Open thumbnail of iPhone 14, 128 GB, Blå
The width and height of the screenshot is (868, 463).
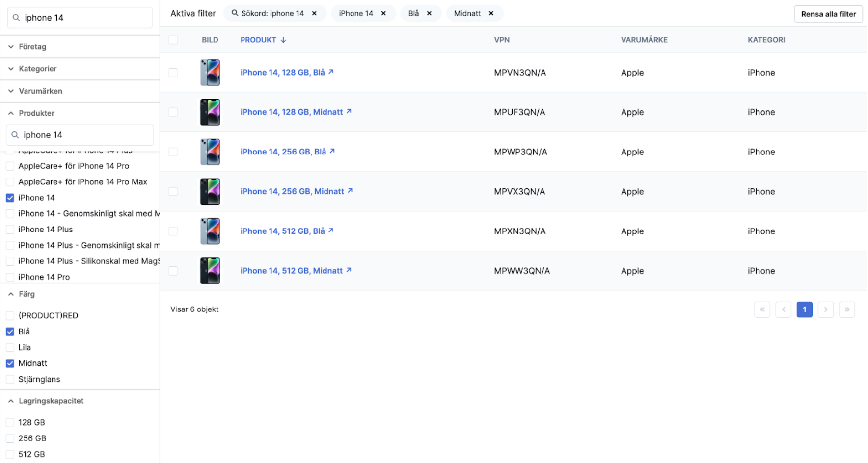(210, 73)
